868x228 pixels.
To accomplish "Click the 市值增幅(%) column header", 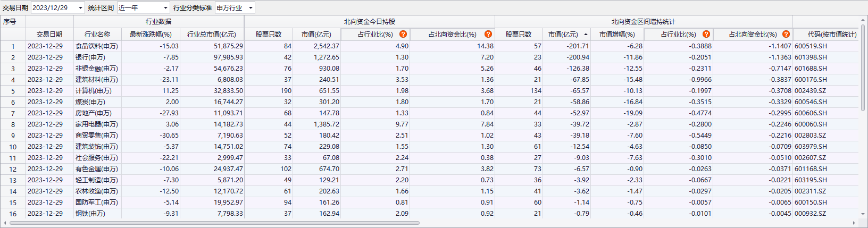I will 617,35.
